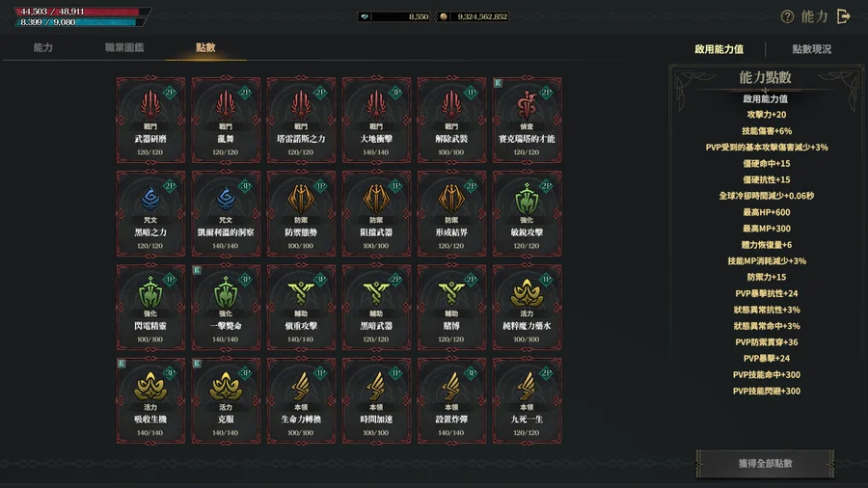Select the 黑暗之力 spell card
This screenshot has height=488, width=868.
point(150,213)
